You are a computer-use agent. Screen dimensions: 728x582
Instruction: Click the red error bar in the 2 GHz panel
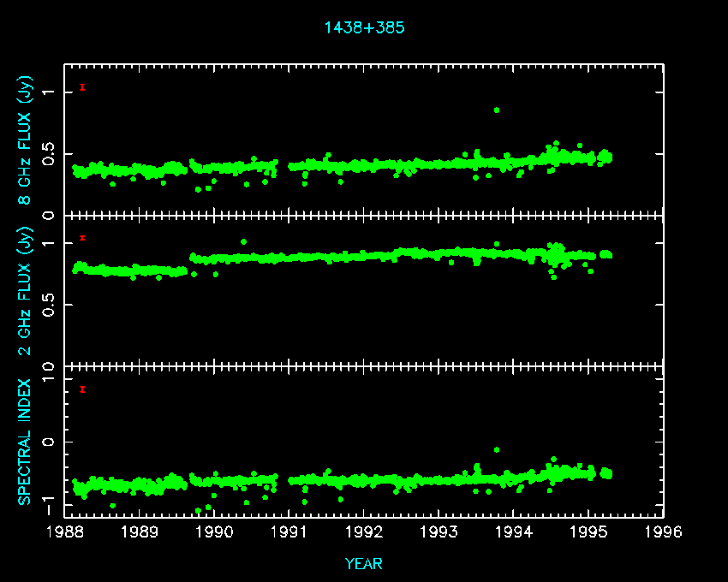pos(82,238)
